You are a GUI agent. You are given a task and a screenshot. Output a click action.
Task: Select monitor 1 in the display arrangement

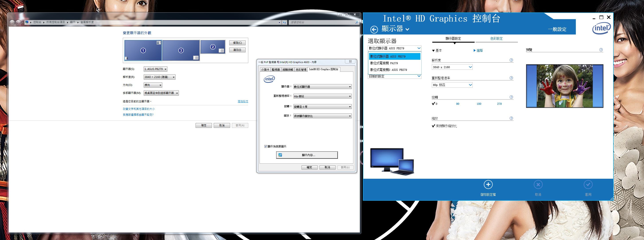click(x=143, y=50)
